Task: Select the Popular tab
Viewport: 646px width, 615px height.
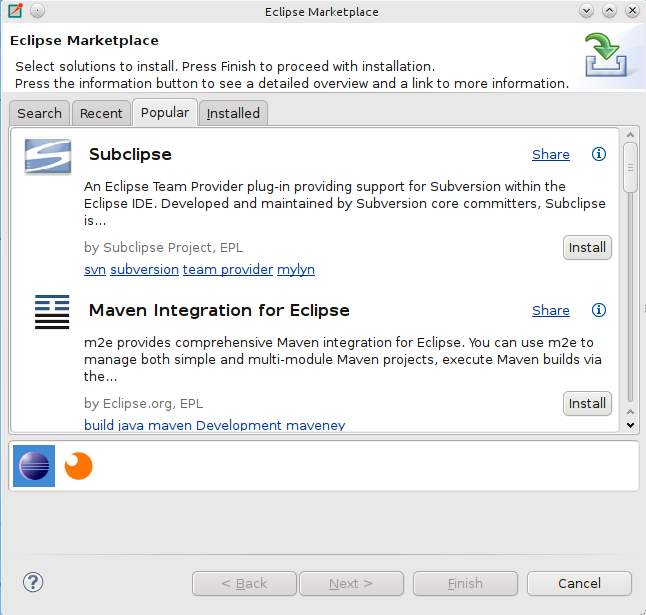Action: (x=165, y=112)
